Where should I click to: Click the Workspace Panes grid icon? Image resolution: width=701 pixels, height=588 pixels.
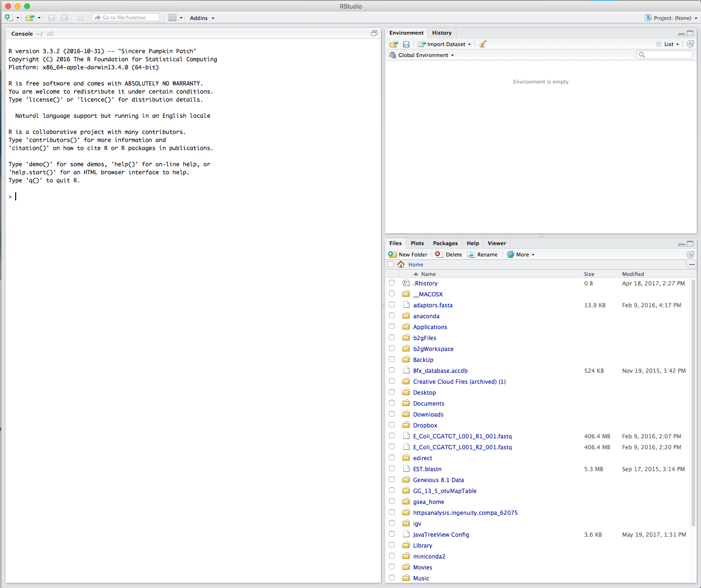pos(172,18)
